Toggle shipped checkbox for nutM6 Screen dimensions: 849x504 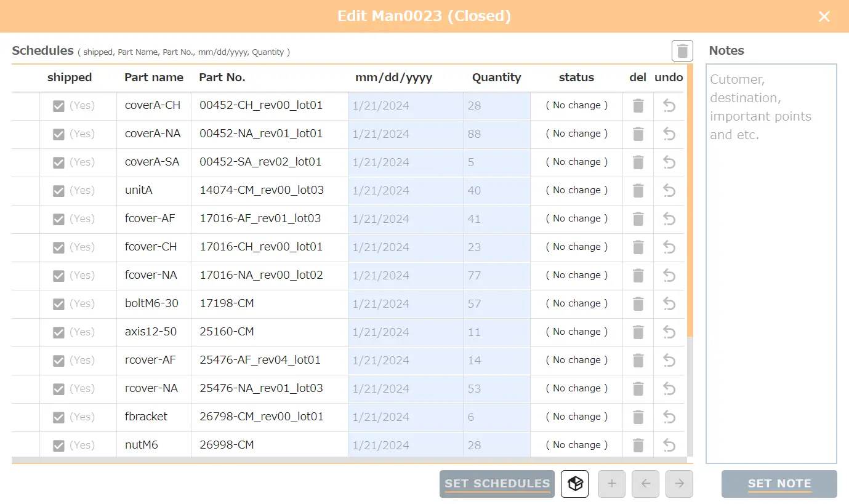coord(58,446)
